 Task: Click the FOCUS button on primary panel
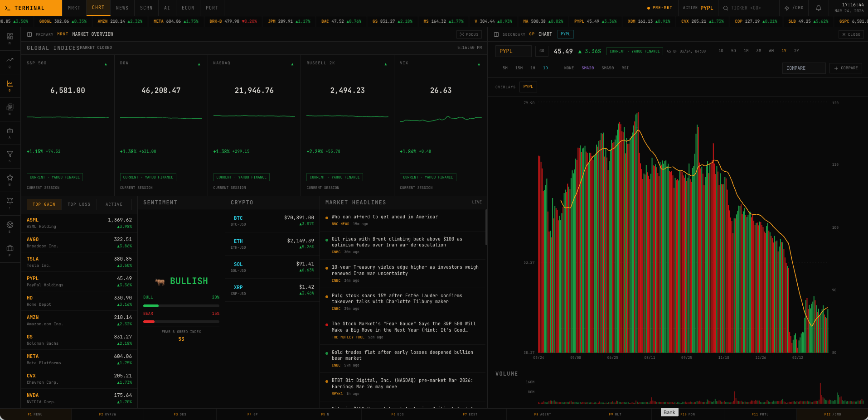click(469, 34)
